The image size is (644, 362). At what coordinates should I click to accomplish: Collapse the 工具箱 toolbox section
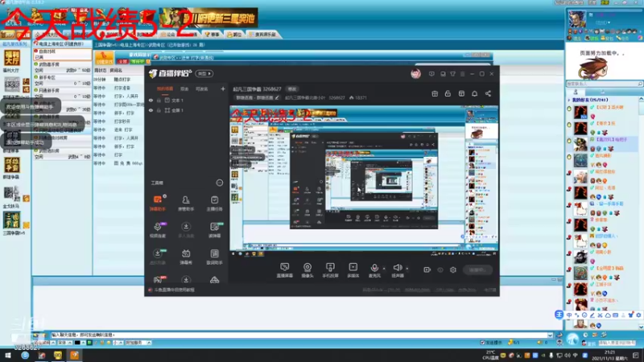point(219,183)
